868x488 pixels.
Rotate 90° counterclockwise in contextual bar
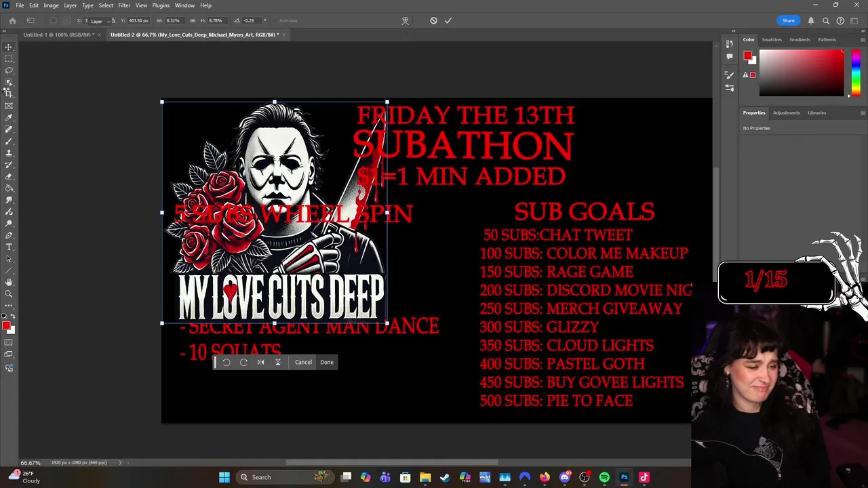226,362
